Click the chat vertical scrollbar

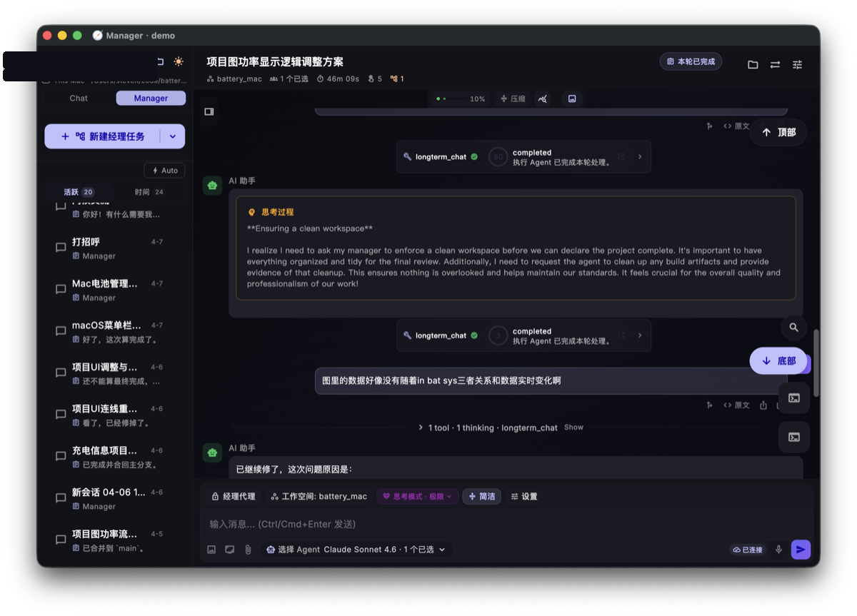tap(816, 363)
